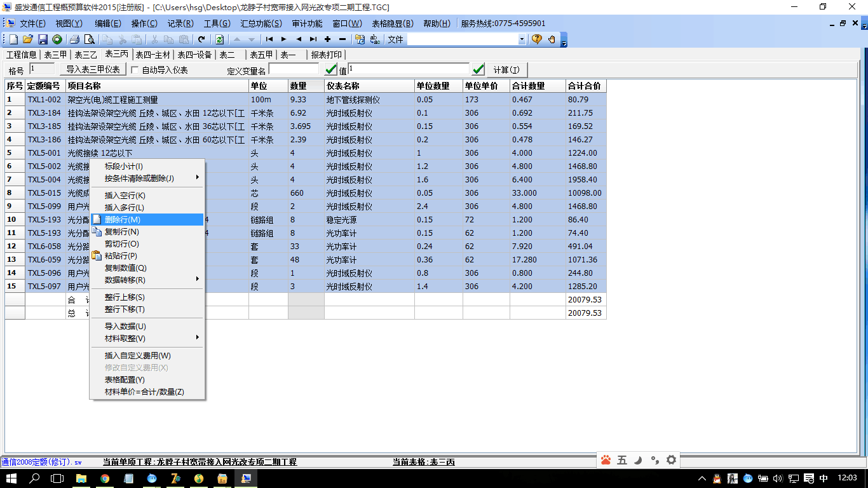Switch to the 表四-主材 tab
This screenshot has height=488, width=868.
(x=153, y=55)
